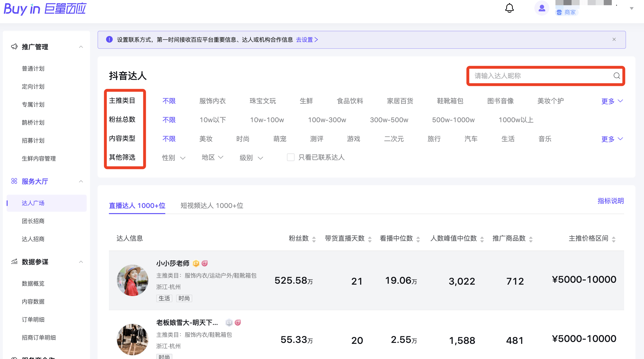Click 老板娘雪大 avatar photo

[x=133, y=340]
